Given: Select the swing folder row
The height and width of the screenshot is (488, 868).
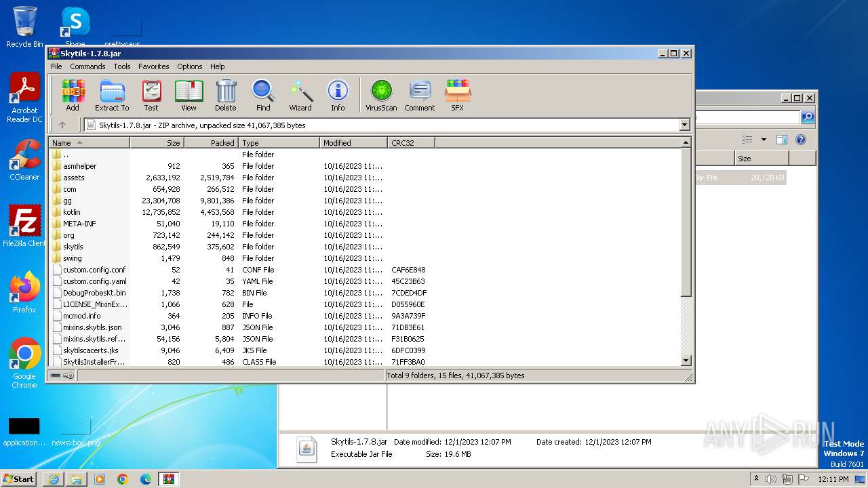Looking at the screenshot, I should pos(365,258).
